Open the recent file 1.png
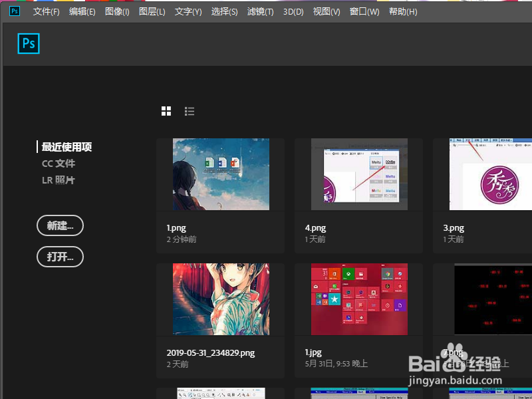 (220, 174)
